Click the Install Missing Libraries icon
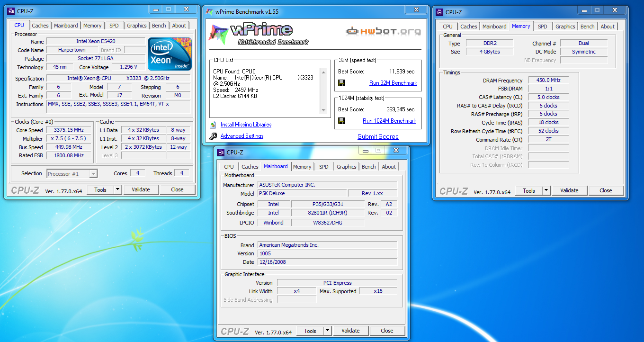The width and height of the screenshot is (644, 342). click(213, 125)
